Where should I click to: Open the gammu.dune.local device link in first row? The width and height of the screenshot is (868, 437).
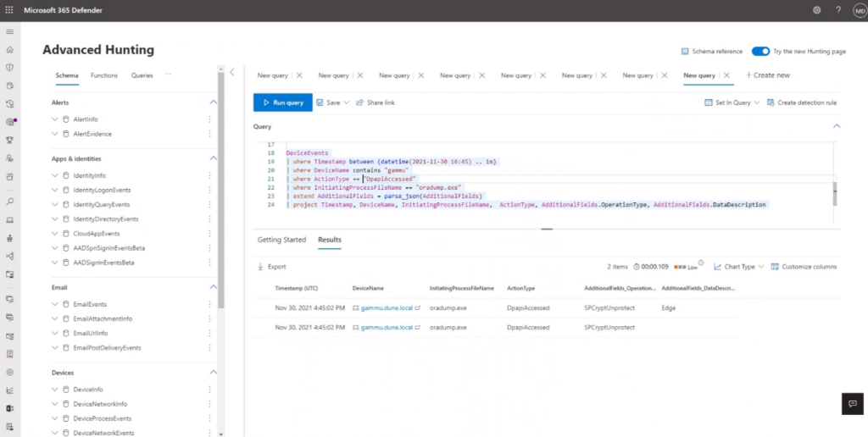[x=387, y=309]
